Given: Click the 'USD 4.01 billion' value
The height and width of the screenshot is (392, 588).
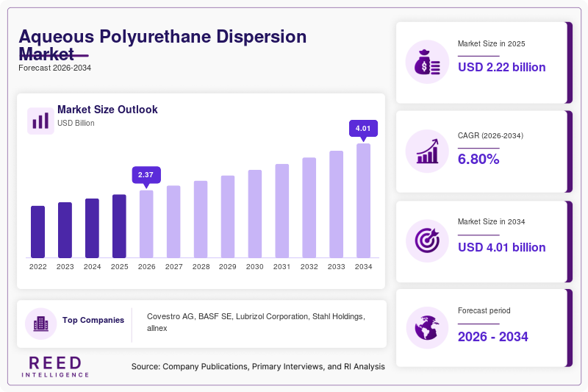Looking at the screenshot, I should point(502,248).
